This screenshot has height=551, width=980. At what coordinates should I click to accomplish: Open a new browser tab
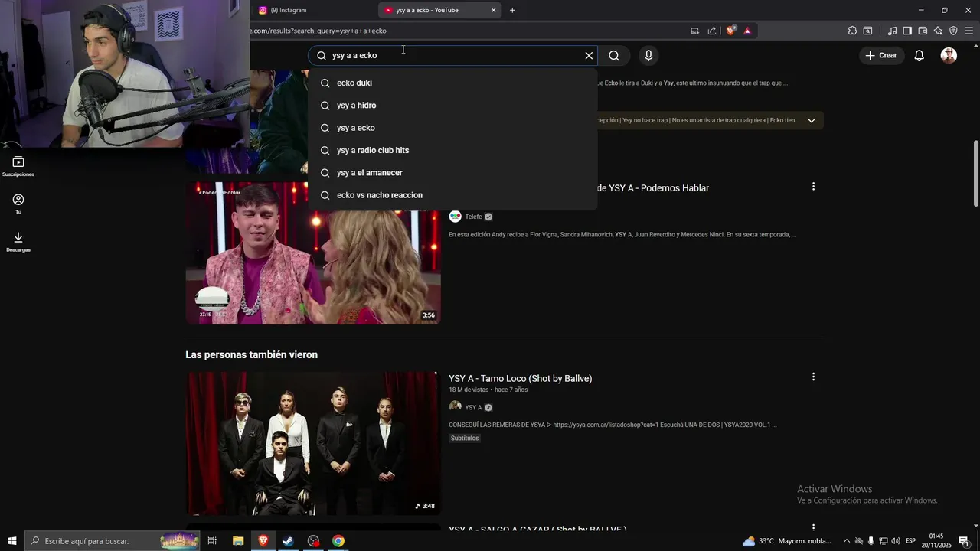pos(512,10)
